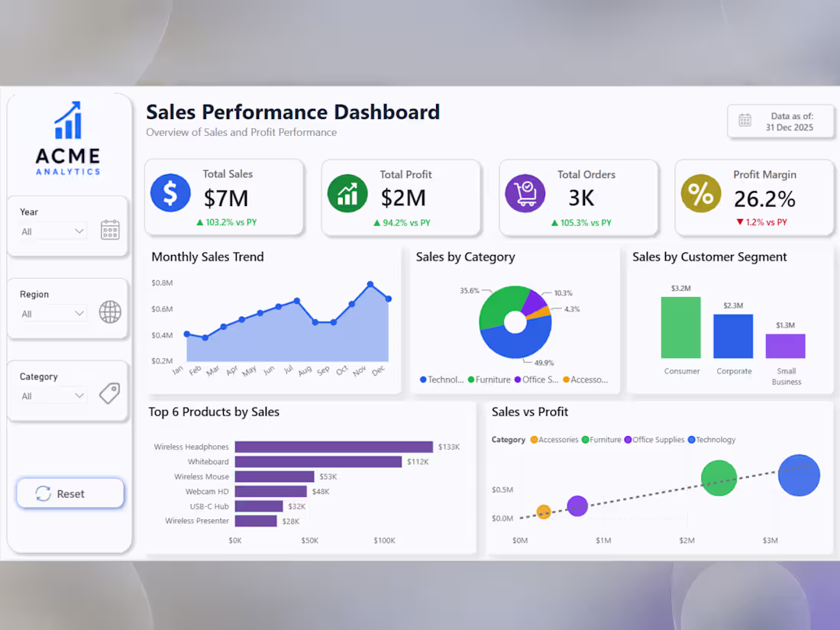840x630 pixels.
Task: Click the refresh arrows icon on Reset
Action: click(x=44, y=493)
